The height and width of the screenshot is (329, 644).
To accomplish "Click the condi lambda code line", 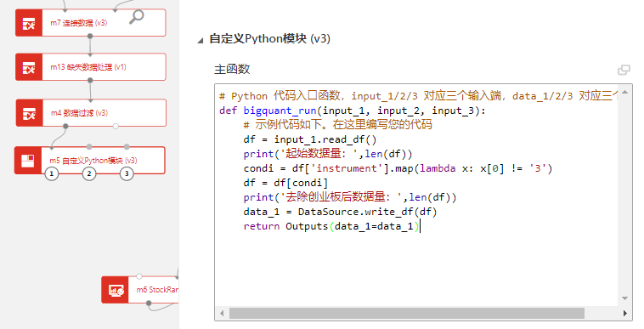I will pos(398,168).
